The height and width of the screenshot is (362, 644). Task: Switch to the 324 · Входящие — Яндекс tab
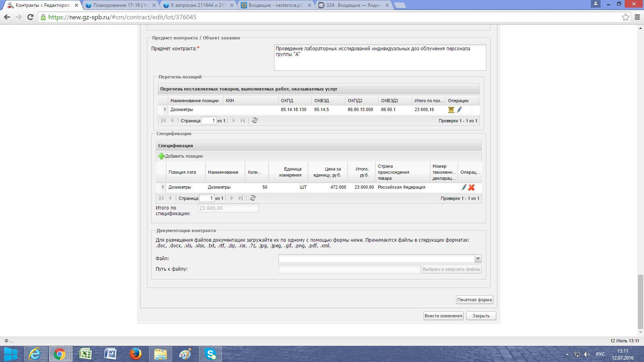(354, 5)
